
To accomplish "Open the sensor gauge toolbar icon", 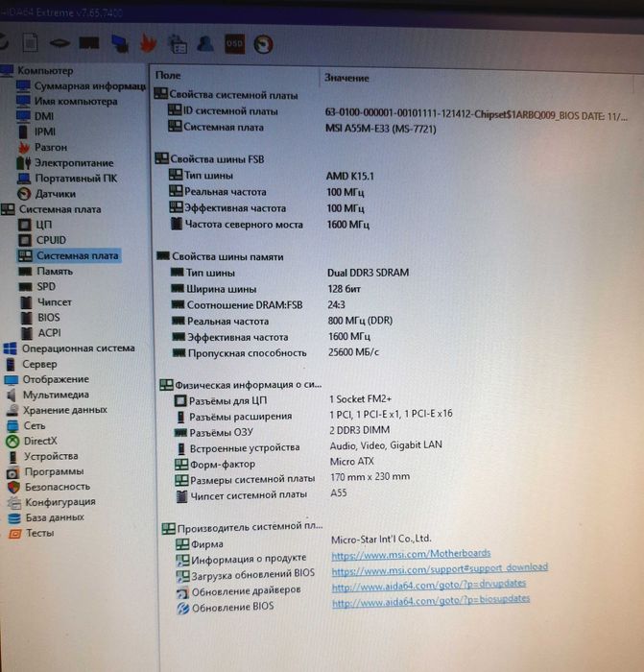I will 263,44.
